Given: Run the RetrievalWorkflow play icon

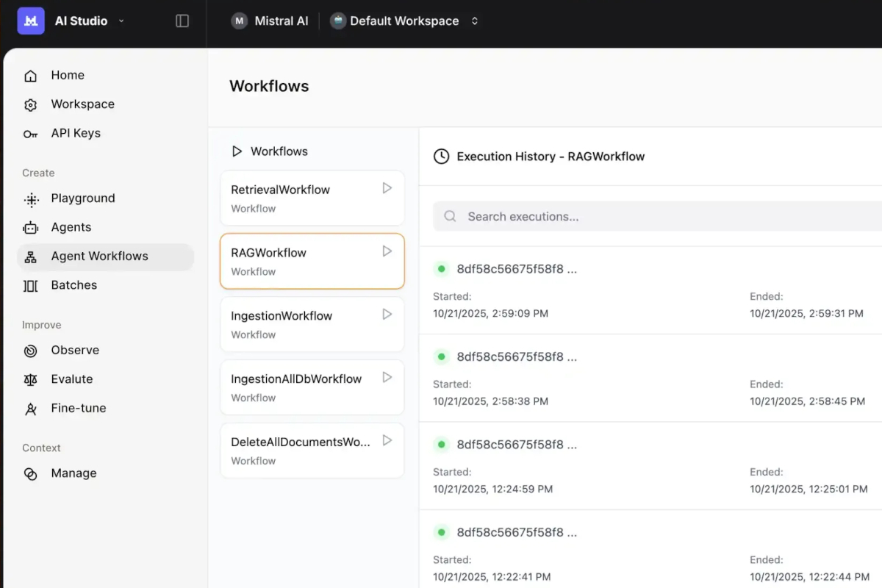Looking at the screenshot, I should click(x=387, y=189).
